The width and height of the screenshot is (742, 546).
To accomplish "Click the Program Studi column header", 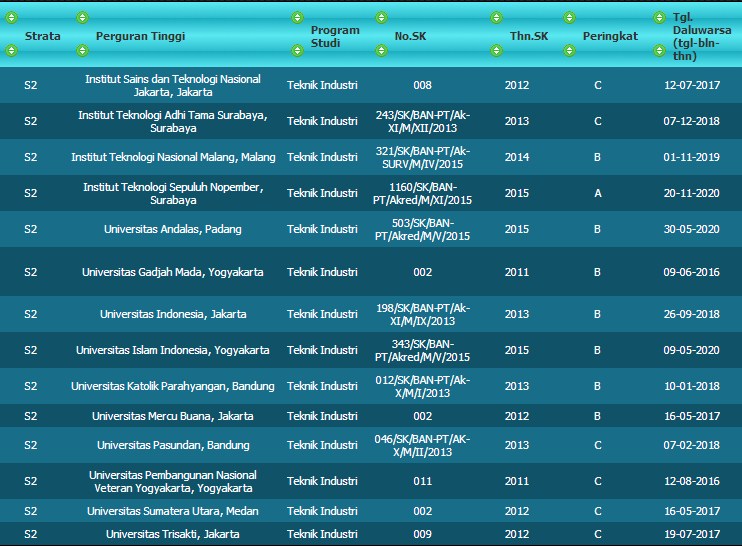I will click(x=335, y=36).
